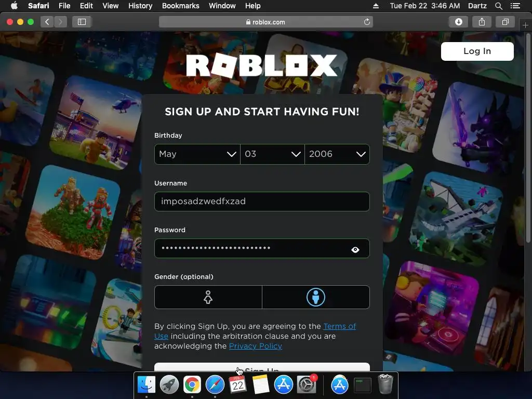The width and height of the screenshot is (532, 399).
Task: Launch Launchpad rocket in Dock
Action: pyautogui.click(x=169, y=385)
